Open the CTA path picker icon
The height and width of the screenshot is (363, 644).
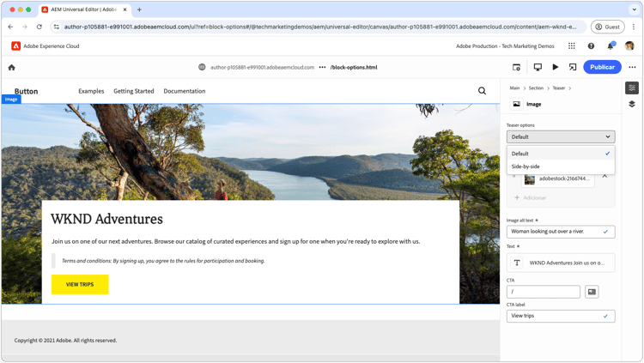click(x=592, y=292)
